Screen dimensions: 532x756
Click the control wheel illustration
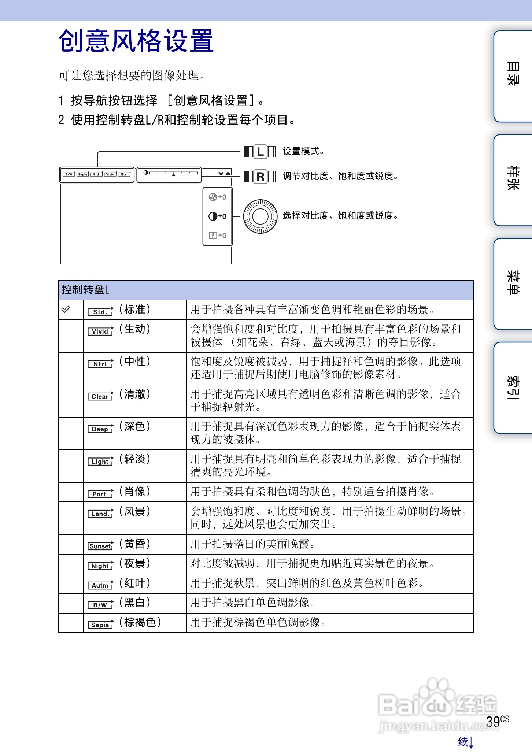point(260,216)
